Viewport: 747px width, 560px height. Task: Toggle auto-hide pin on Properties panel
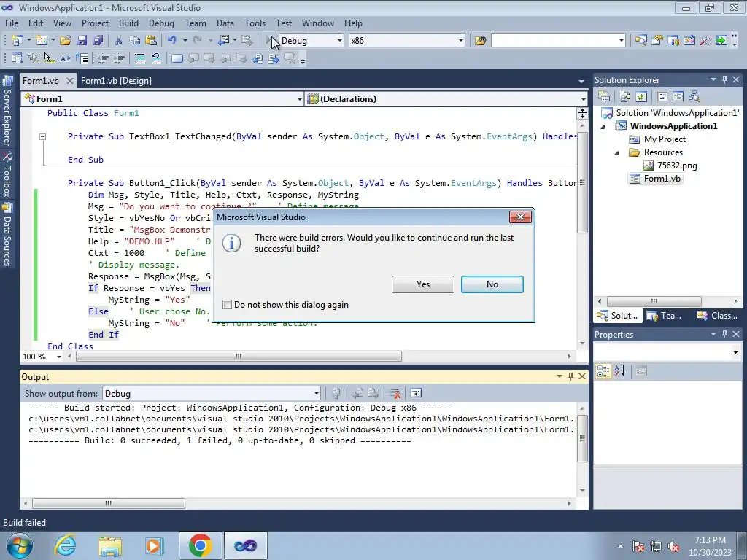click(x=724, y=334)
